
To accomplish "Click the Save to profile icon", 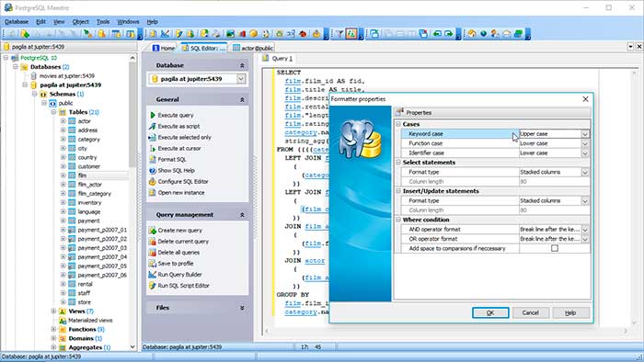I will point(153,264).
